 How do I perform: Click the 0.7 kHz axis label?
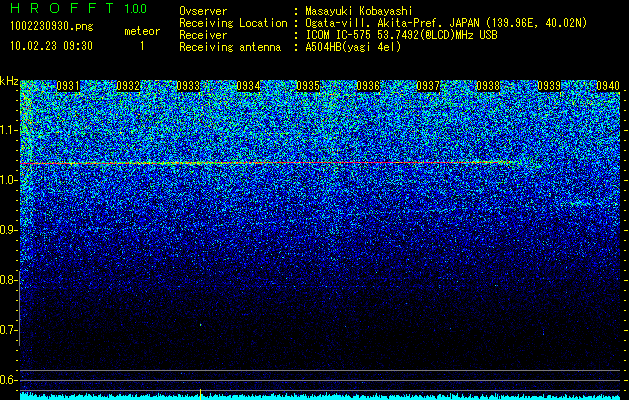click(8, 330)
